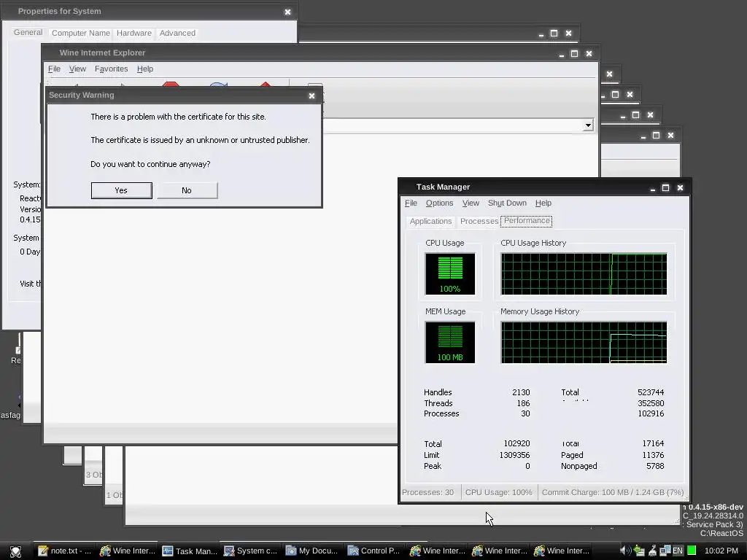Minimize the Task Manager window
Image resolution: width=747 pixels, height=560 pixels.
[x=653, y=188]
